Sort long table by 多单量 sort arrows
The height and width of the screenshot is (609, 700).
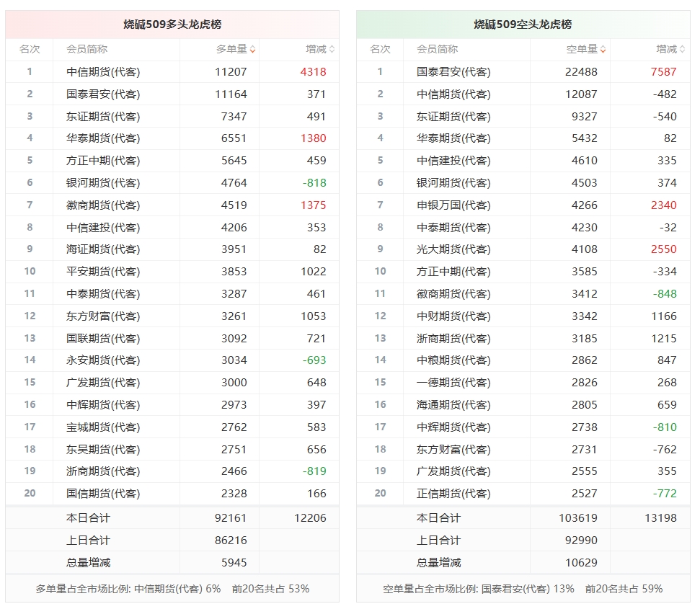click(253, 50)
